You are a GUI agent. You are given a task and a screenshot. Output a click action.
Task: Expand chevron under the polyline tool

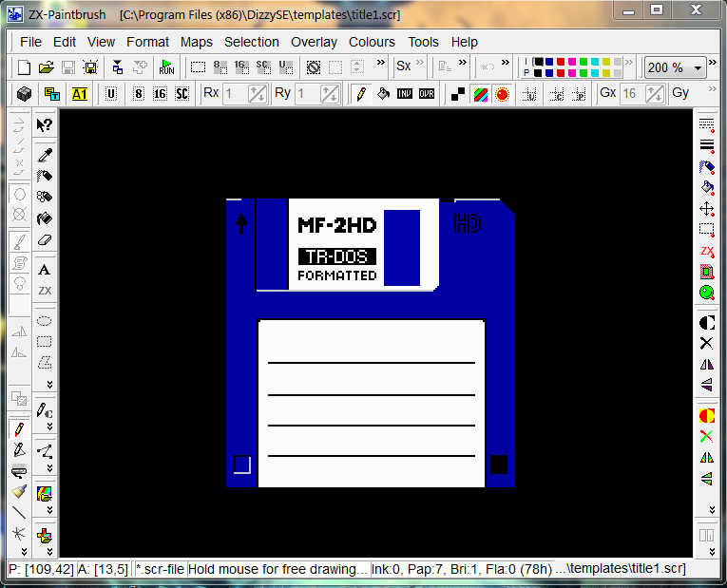(49, 468)
